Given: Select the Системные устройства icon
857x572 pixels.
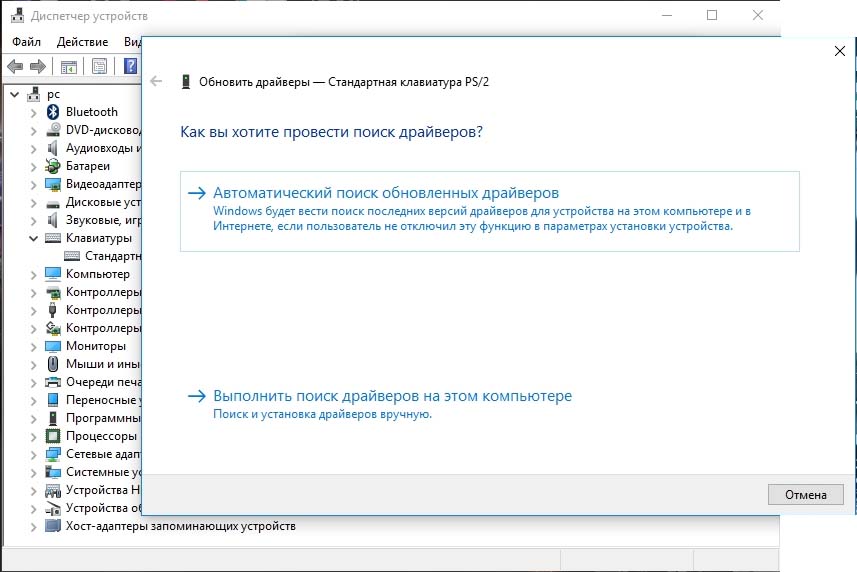Looking at the screenshot, I should pos(53,472).
